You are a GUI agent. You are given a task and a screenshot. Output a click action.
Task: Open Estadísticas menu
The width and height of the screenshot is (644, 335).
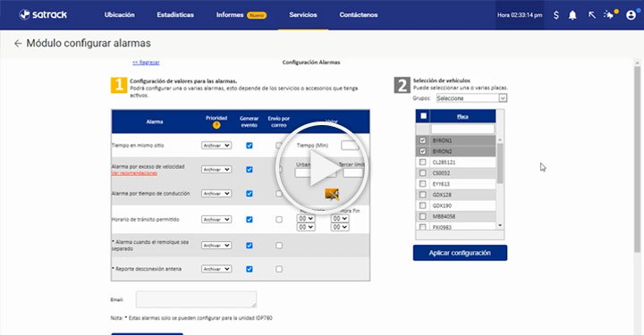pyautogui.click(x=175, y=15)
